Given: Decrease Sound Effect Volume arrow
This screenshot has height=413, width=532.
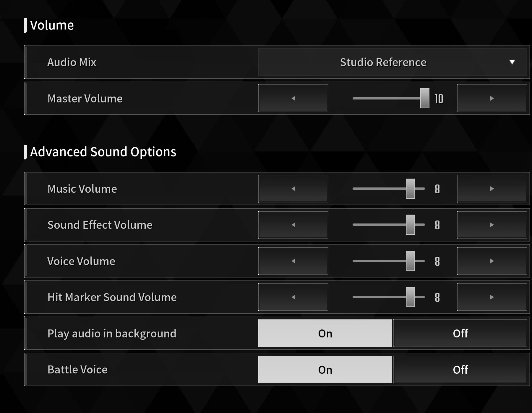Looking at the screenshot, I should click(x=293, y=225).
